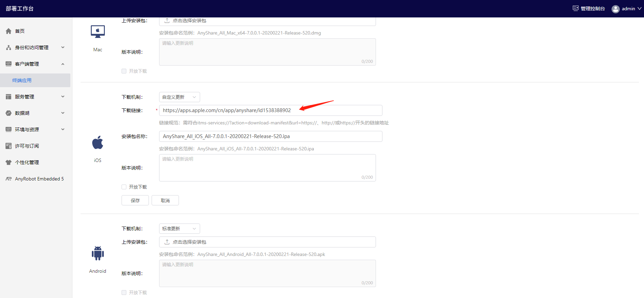This screenshot has height=298, width=644.
Task: Expand 服务管理 menu chevron
Action: [x=63, y=97]
